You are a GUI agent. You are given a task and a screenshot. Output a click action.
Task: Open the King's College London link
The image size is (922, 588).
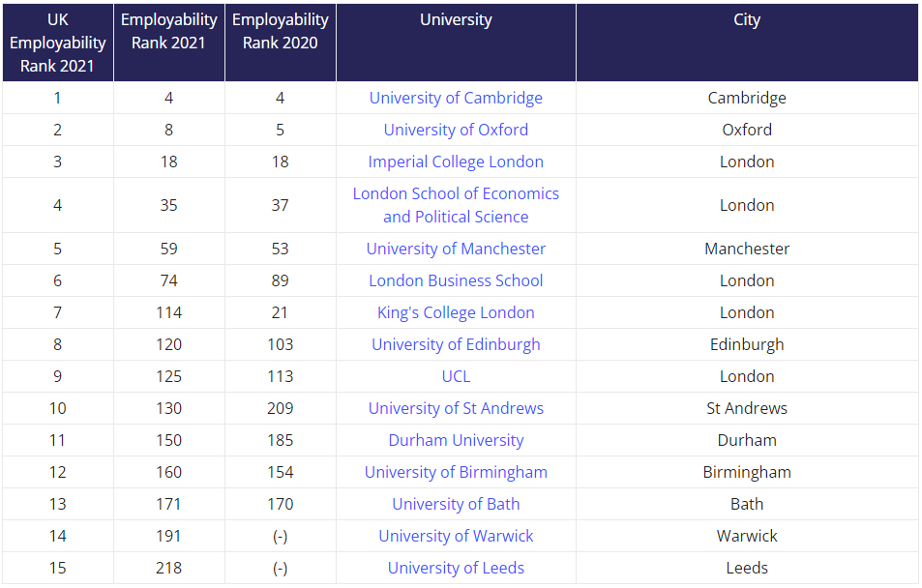pos(456,312)
